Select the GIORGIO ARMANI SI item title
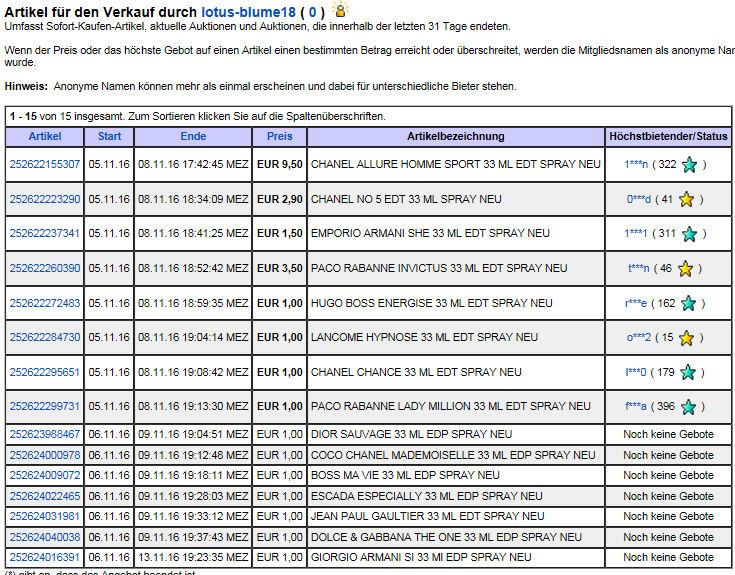The width and height of the screenshot is (735, 575). [x=421, y=557]
